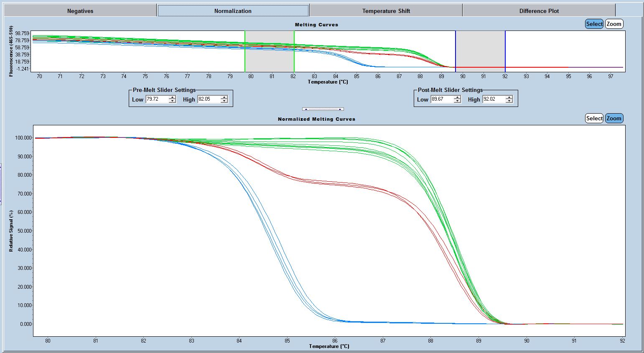The height and width of the screenshot is (353, 644).
Task: Focus the Post-Melt High input field
Action: (x=494, y=99)
